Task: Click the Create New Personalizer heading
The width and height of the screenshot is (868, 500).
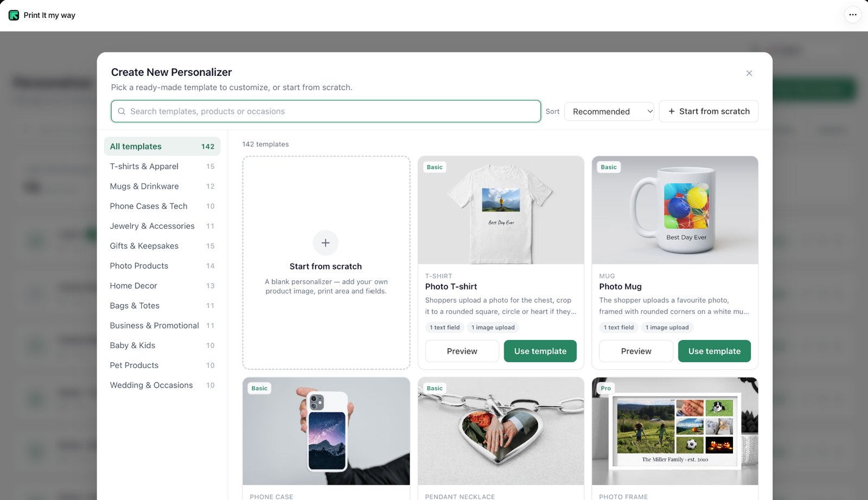Action: (171, 72)
